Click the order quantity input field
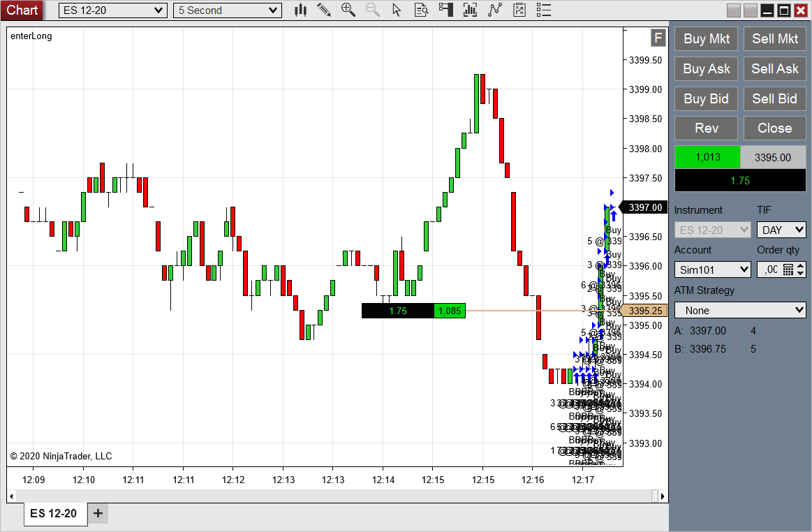The height and width of the screenshot is (532, 812). 770,269
